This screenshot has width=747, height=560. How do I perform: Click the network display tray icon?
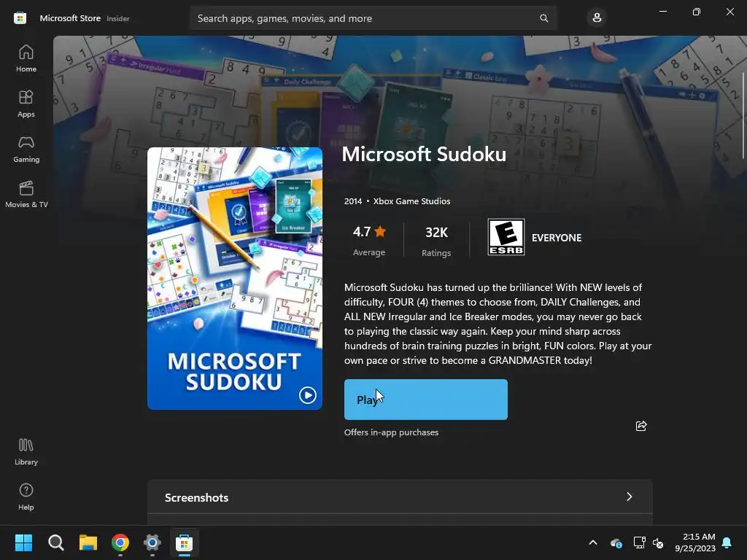click(639, 542)
